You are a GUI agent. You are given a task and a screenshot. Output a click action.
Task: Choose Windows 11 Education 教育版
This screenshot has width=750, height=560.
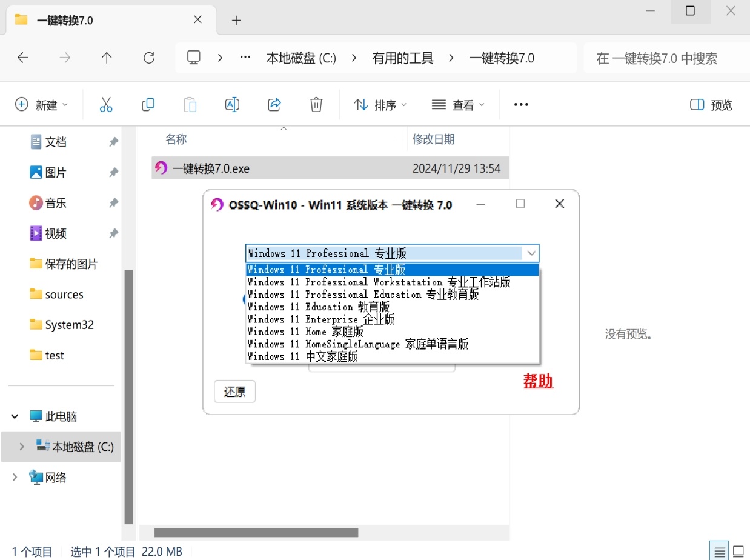[393, 307]
